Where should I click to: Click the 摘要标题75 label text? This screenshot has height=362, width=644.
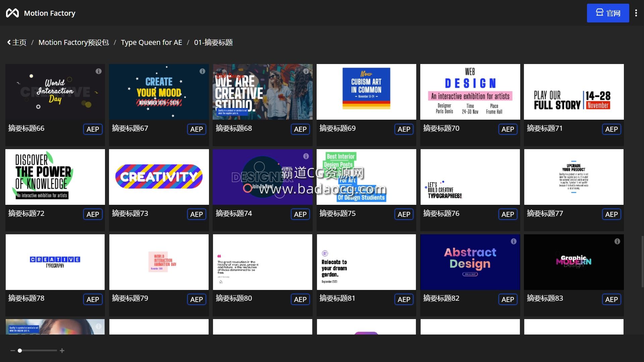[337, 214]
